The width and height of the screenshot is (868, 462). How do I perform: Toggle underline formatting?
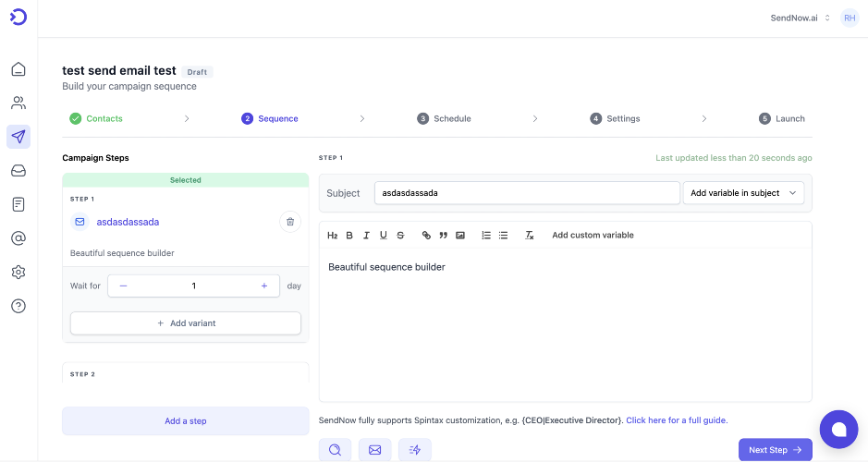point(383,235)
